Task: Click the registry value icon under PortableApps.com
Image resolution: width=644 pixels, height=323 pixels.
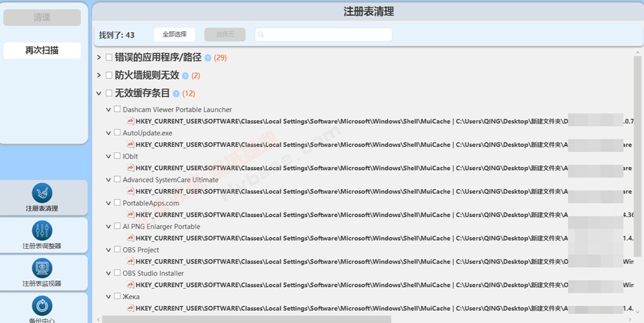Action: click(130, 214)
